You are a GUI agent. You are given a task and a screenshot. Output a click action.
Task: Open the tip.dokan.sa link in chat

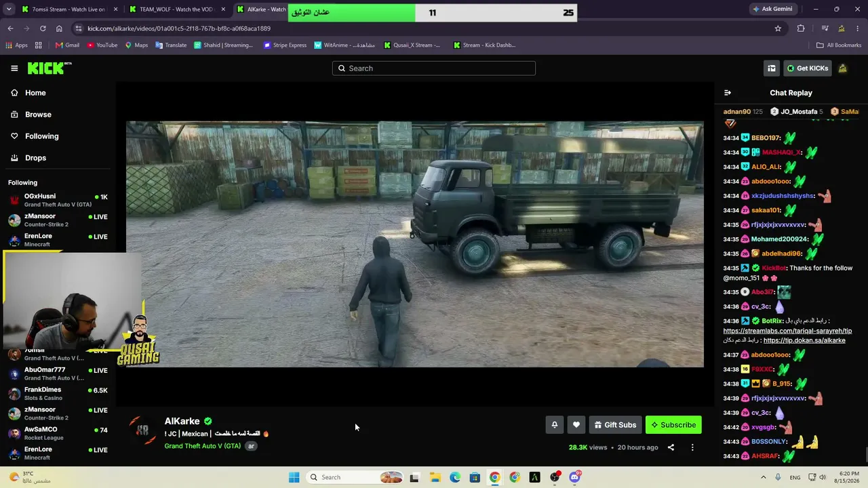[x=804, y=340]
